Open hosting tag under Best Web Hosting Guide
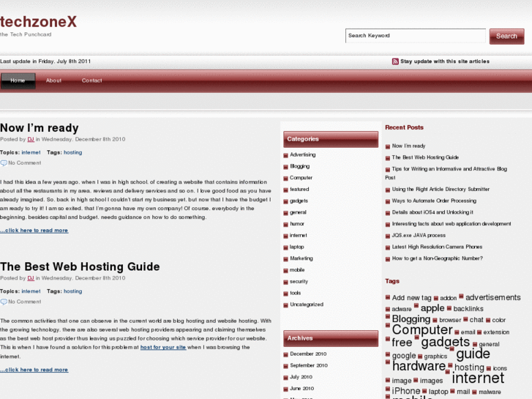Image resolution: width=532 pixels, height=399 pixels. 73,291
